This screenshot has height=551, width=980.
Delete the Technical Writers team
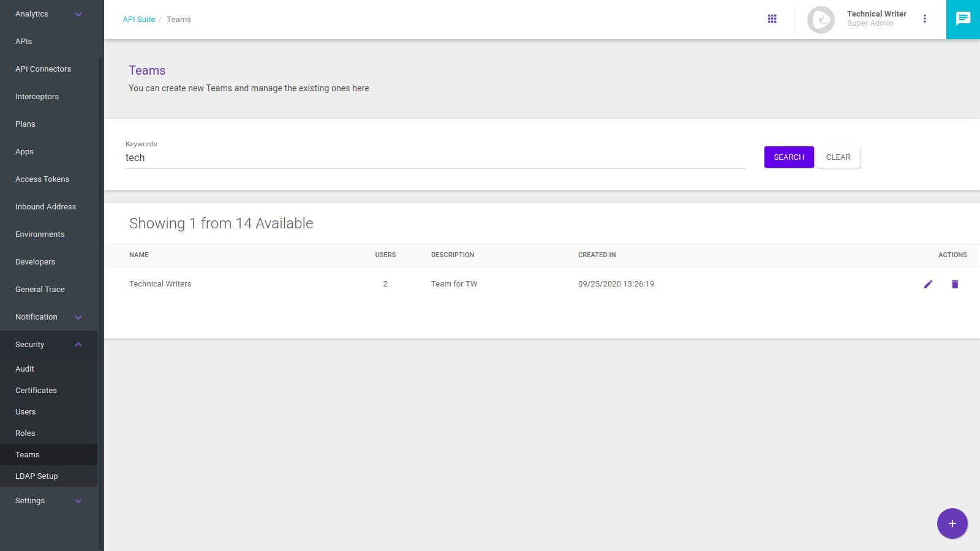tap(955, 284)
